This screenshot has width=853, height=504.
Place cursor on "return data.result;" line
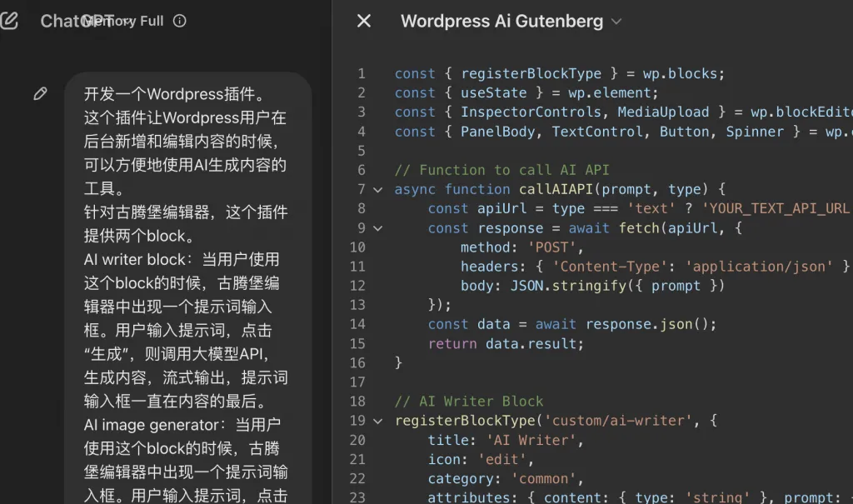coord(506,343)
